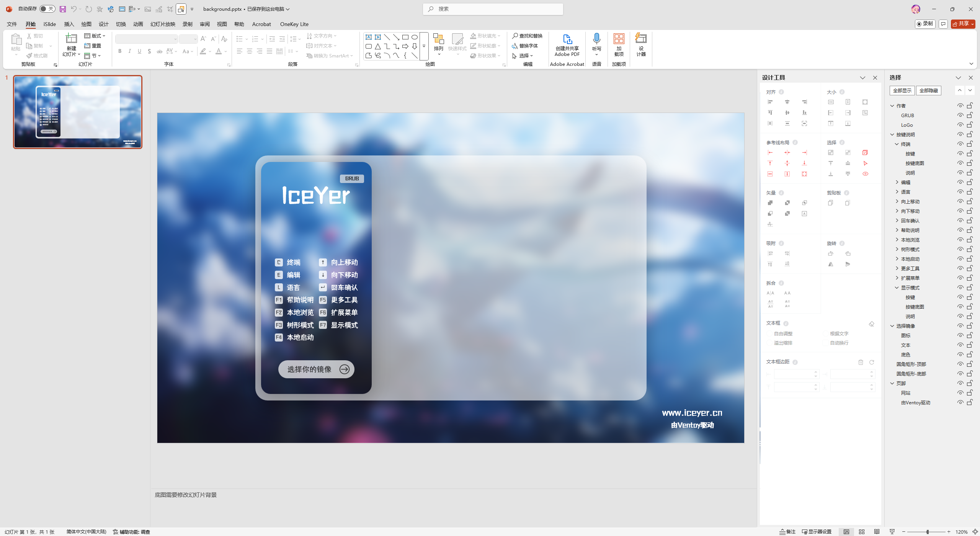Toggle visibility of 圆角矩形-顶部
The width and height of the screenshot is (980, 536).
[x=960, y=364]
